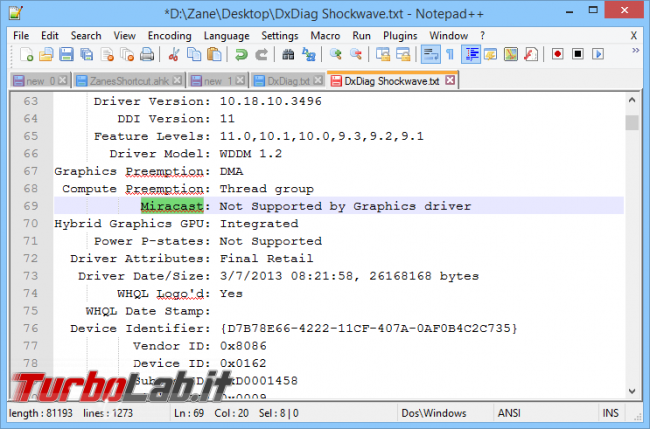Switch to the new 0 tab
This screenshot has width=650, height=429.
[40, 80]
